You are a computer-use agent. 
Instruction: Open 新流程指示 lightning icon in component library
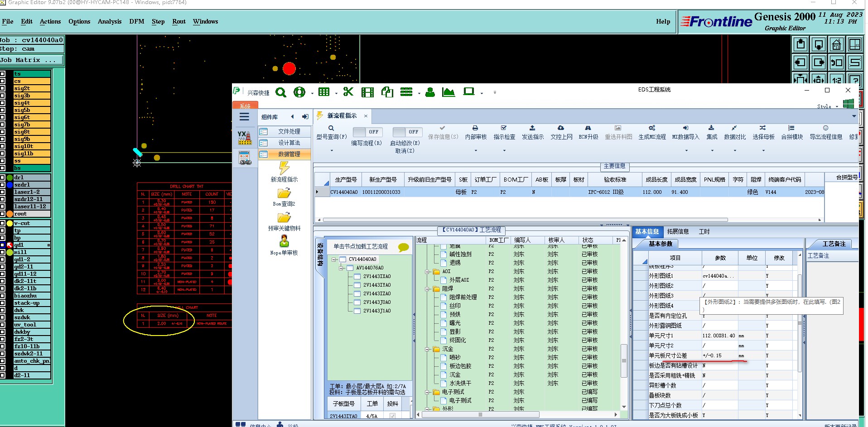tap(284, 168)
